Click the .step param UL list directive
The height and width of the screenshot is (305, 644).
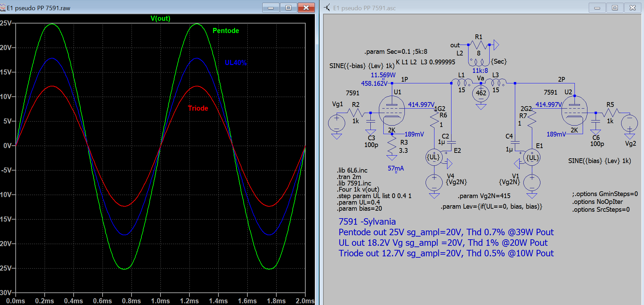coord(374,196)
